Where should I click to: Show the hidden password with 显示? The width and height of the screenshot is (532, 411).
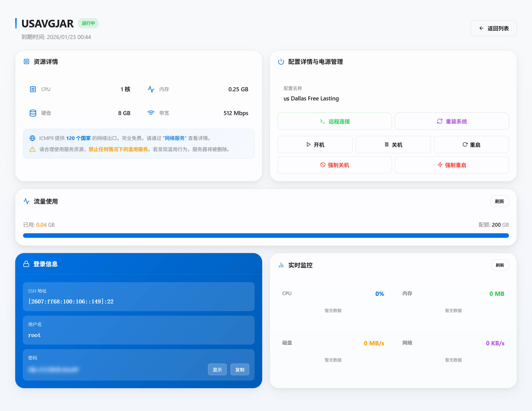point(217,369)
